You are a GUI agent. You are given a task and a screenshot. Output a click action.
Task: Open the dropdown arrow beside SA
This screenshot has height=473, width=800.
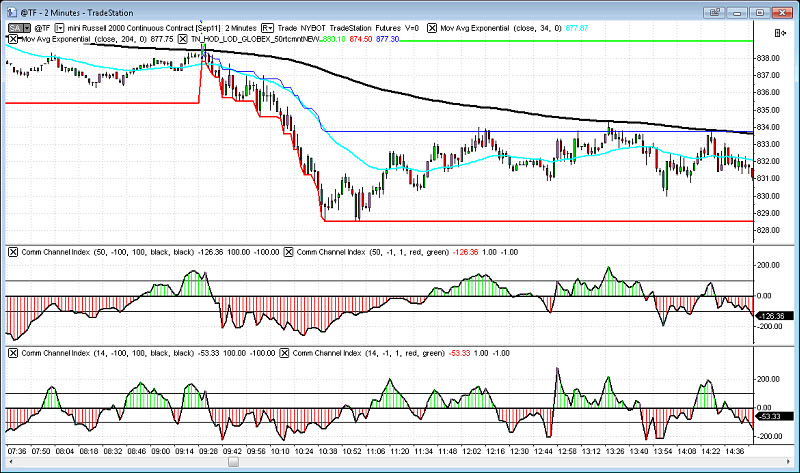tap(25, 28)
